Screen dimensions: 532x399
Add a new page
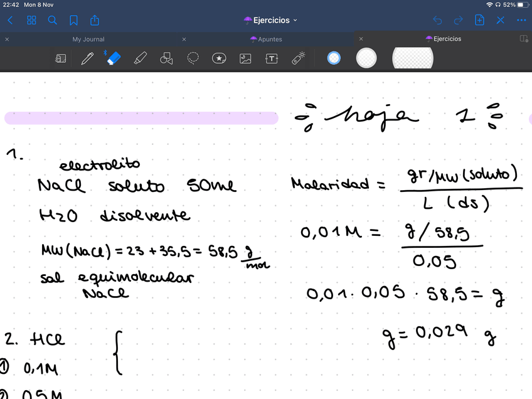click(x=479, y=20)
